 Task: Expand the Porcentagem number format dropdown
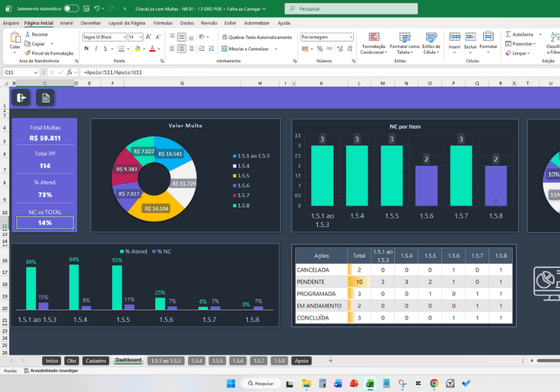click(351, 37)
